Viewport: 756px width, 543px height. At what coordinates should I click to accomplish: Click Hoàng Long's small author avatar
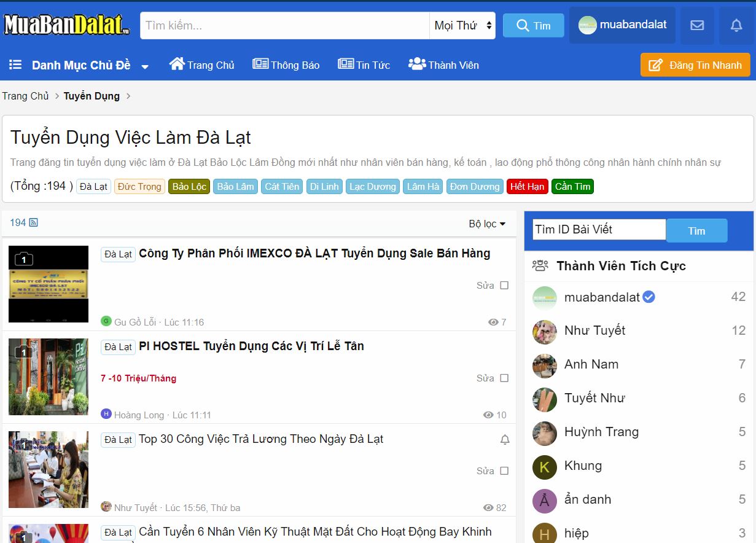click(106, 414)
